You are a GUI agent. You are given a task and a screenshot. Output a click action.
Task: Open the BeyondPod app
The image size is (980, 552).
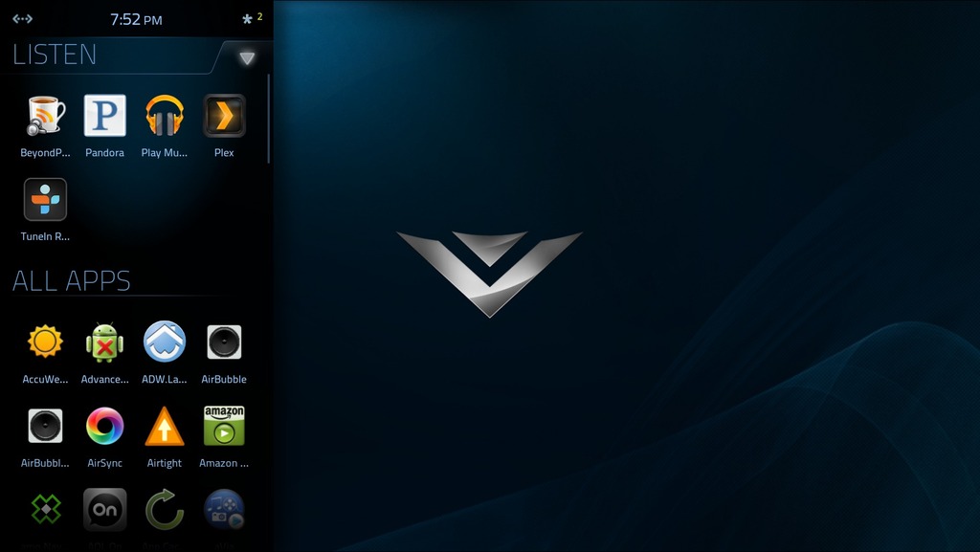click(x=45, y=116)
